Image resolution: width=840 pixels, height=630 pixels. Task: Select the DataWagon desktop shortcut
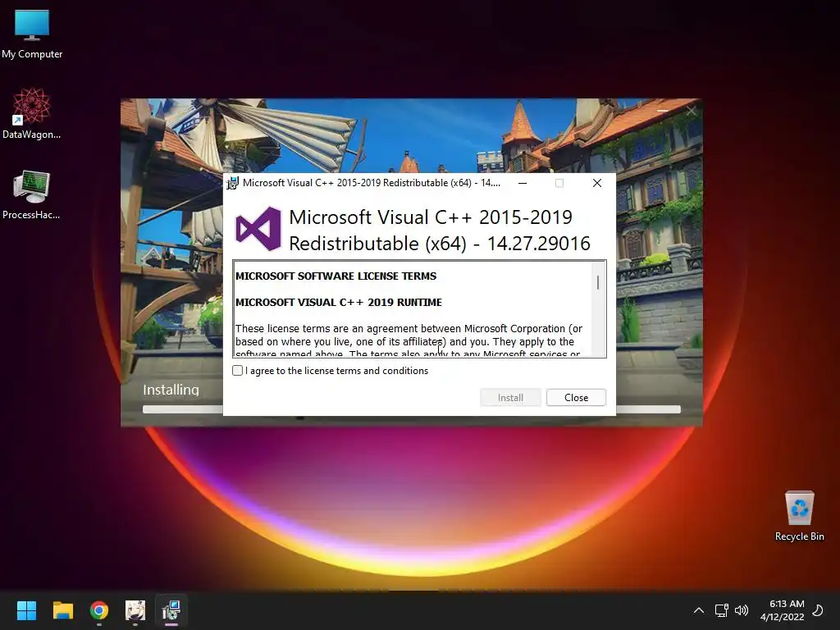click(x=32, y=114)
